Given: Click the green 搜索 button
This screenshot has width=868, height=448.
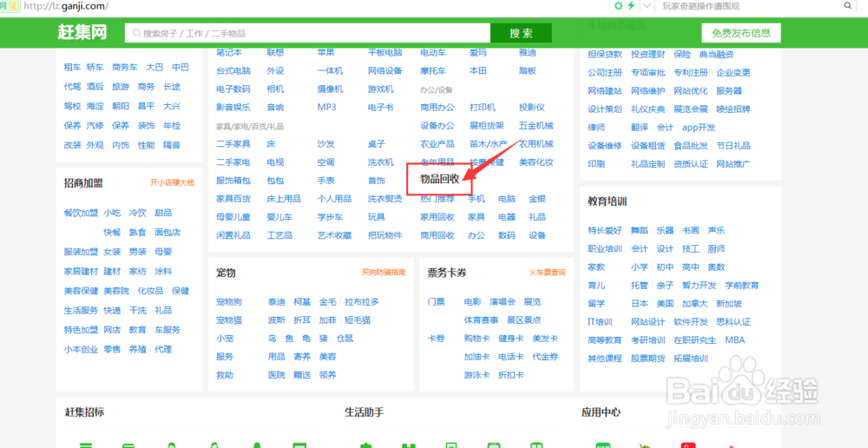Looking at the screenshot, I should point(521,33).
